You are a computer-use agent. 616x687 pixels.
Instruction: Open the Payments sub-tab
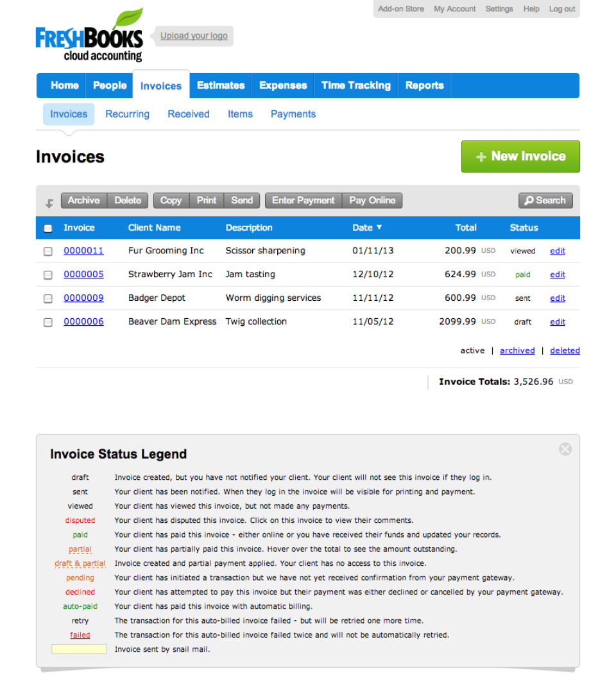[293, 114]
